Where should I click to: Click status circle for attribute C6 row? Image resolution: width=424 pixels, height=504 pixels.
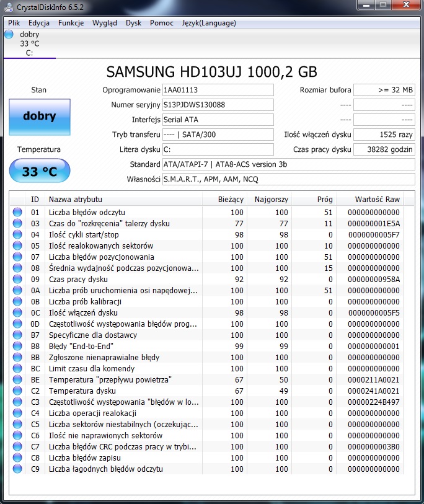(x=17, y=435)
